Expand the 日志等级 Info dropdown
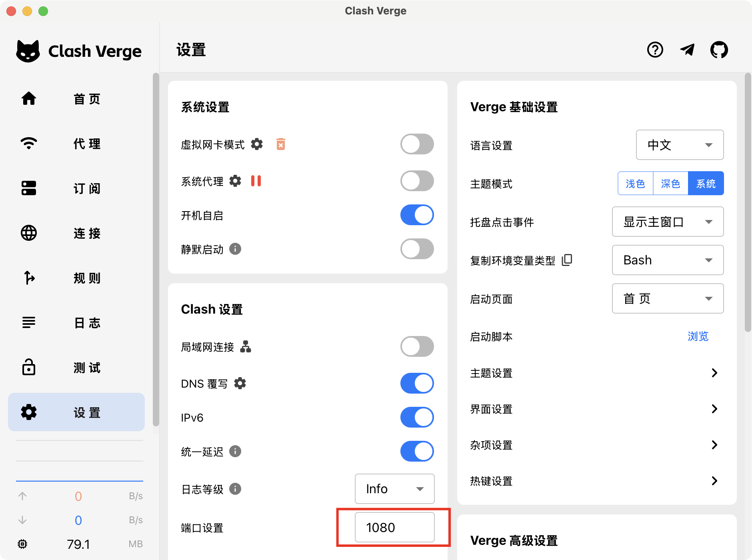This screenshot has width=752, height=560. 394,489
